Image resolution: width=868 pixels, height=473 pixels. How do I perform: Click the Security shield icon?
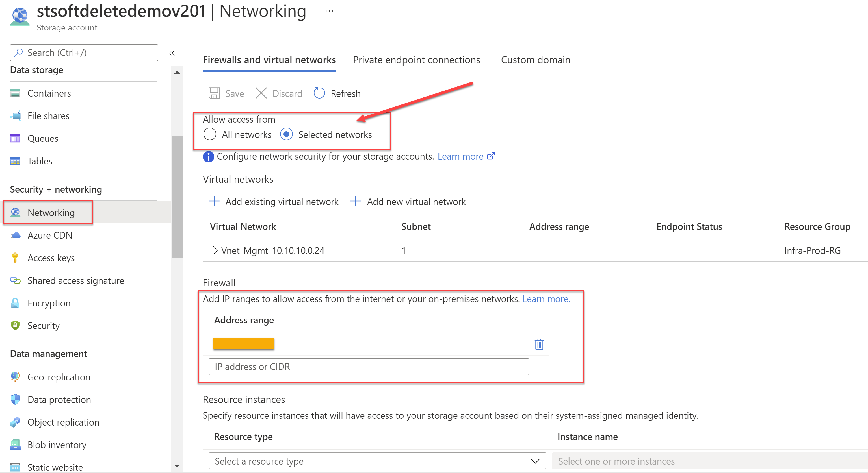coord(15,325)
